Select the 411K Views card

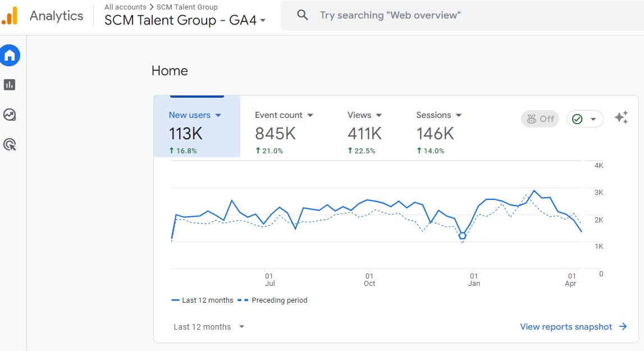365,133
